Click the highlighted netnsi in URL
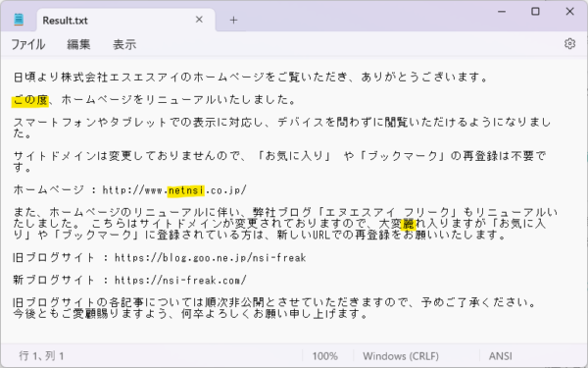This screenshot has height=368, width=588. click(x=185, y=190)
